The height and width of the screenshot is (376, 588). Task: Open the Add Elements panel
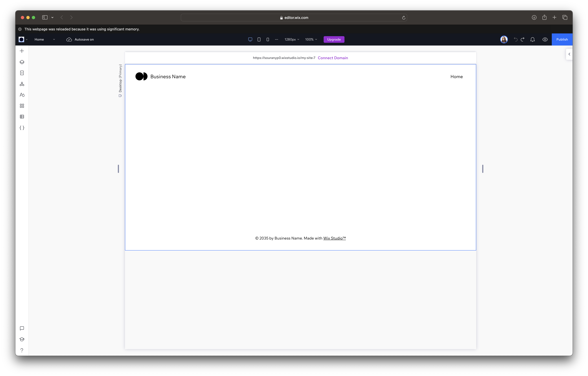coord(22,51)
